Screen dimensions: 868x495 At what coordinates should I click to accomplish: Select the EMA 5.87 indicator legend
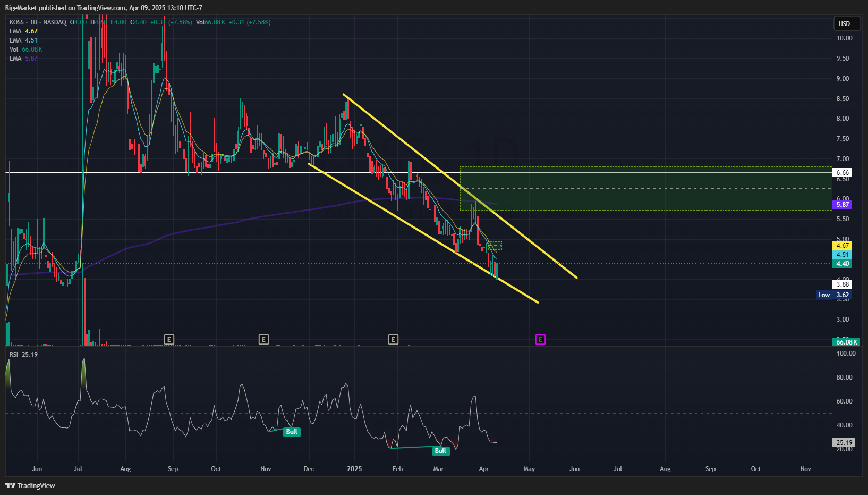click(x=23, y=58)
